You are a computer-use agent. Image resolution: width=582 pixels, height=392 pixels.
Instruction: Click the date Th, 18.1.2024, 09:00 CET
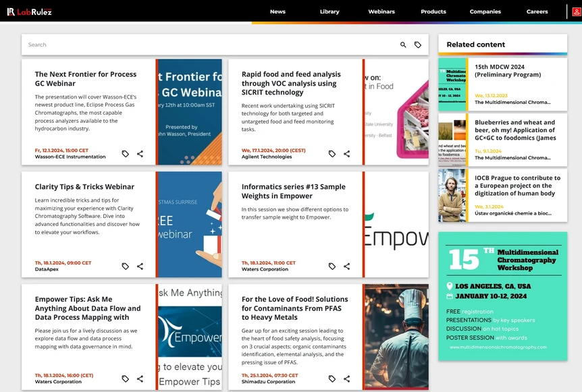[x=63, y=263]
